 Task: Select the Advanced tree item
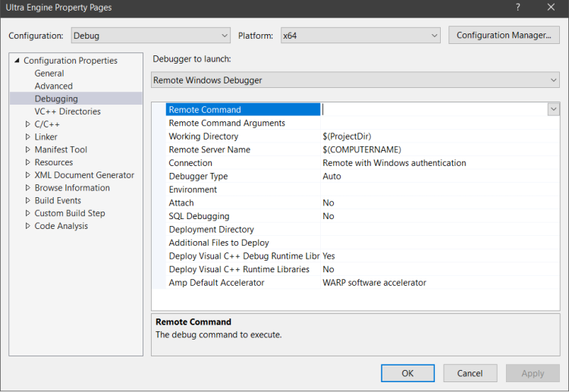pyautogui.click(x=54, y=86)
